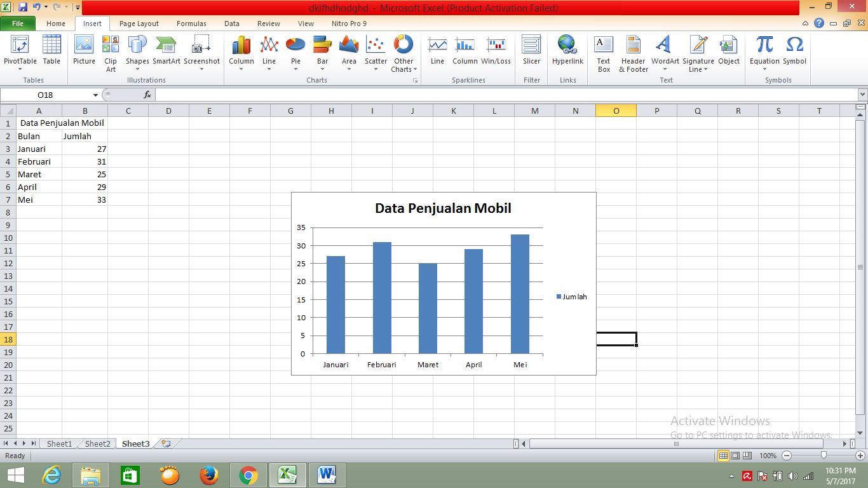Switch to the Data tab

tap(232, 24)
